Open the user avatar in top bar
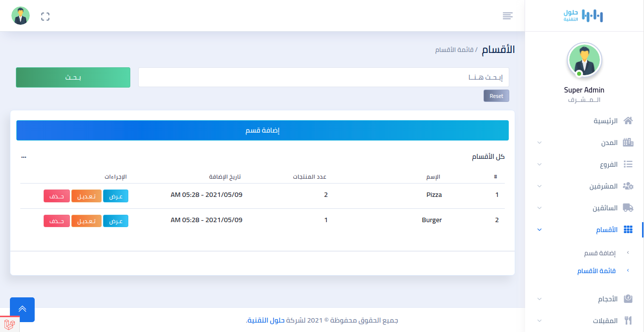 (x=20, y=16)
